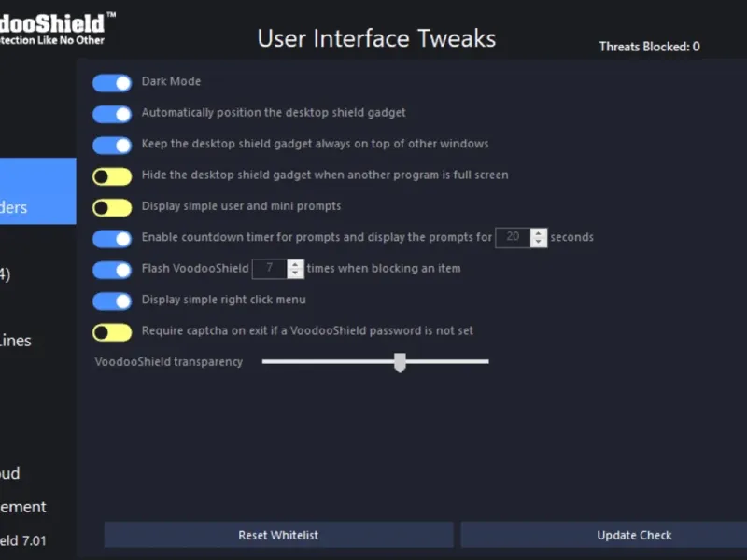Click the prompt seconds field showing 20
Image resolution: width=747 pixels, height=560 pixels.
click(x=512, y=237)
